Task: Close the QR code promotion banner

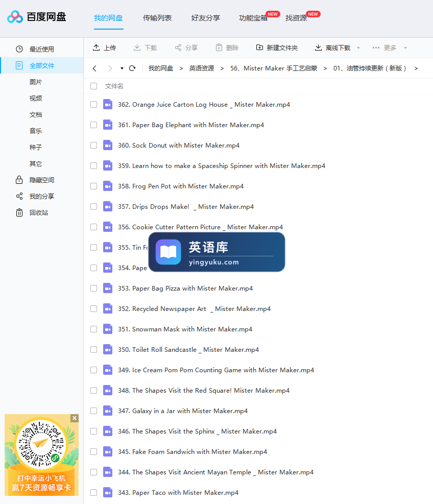Action: [x=75, y=418]
